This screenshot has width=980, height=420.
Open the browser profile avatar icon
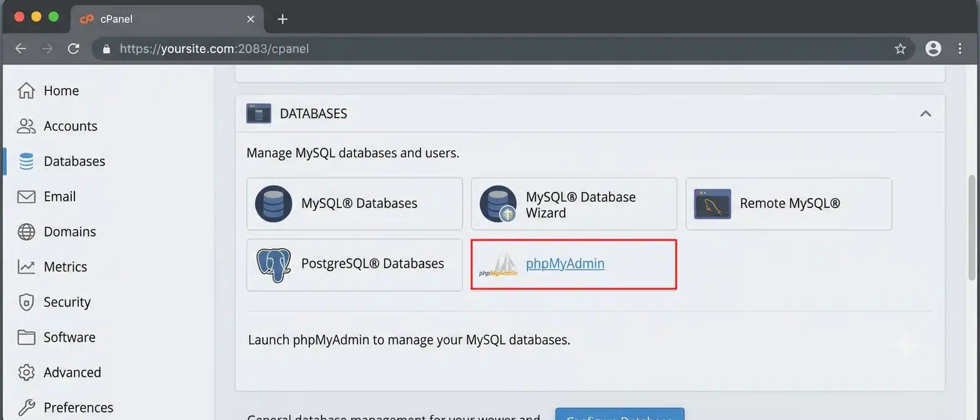tap(933, 49)
